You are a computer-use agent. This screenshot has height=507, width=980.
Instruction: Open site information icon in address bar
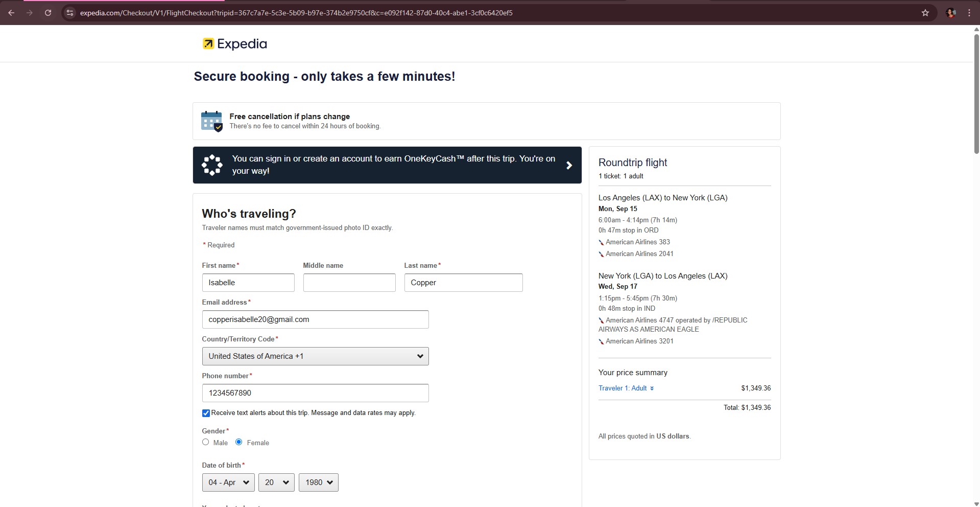click(70, 13)
